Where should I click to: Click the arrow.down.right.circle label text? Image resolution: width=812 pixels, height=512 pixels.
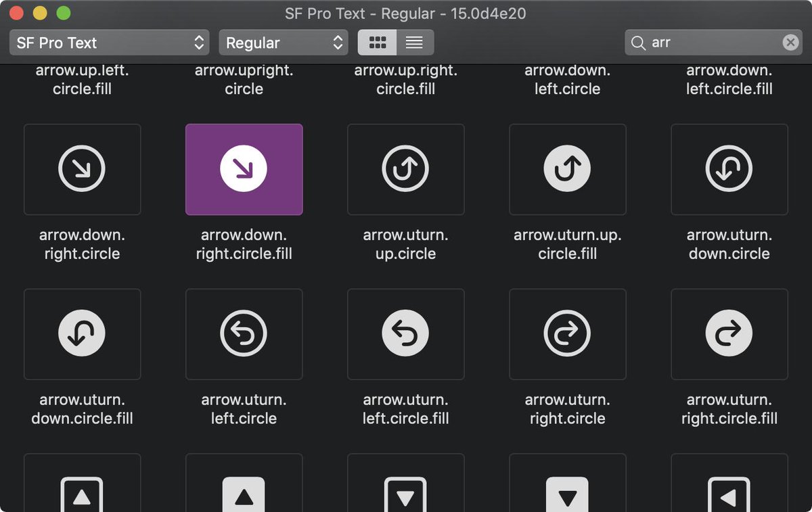(x=82, y=245)
